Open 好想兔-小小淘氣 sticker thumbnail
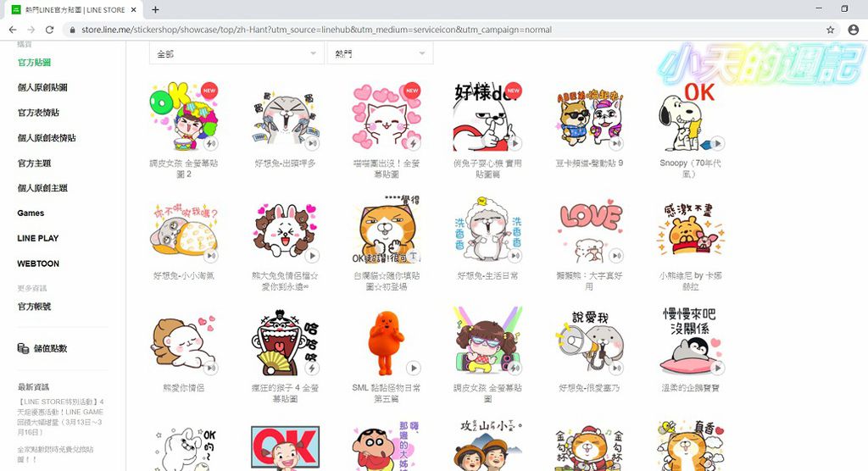Screen dimensions: 868x471 click(x=184, y=229)
